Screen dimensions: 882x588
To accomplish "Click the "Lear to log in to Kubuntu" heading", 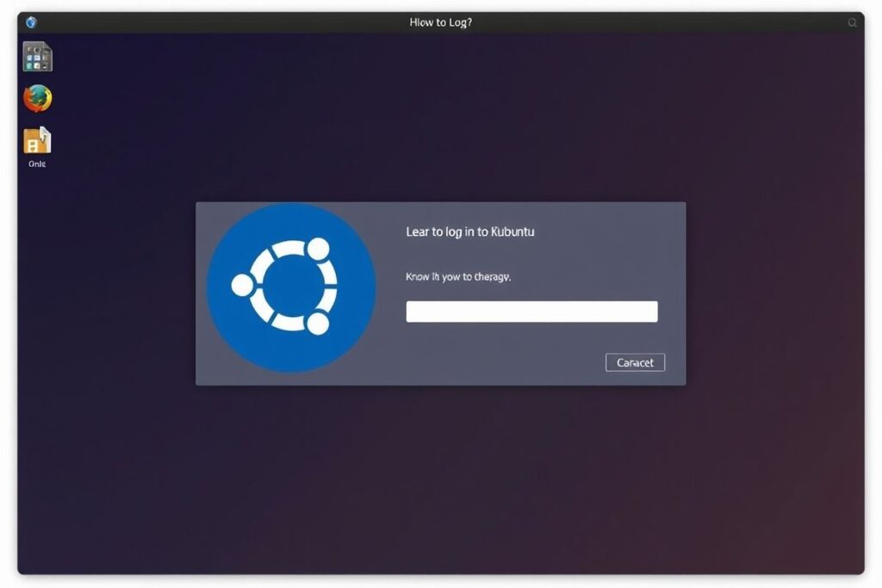I will coord(469,232).
